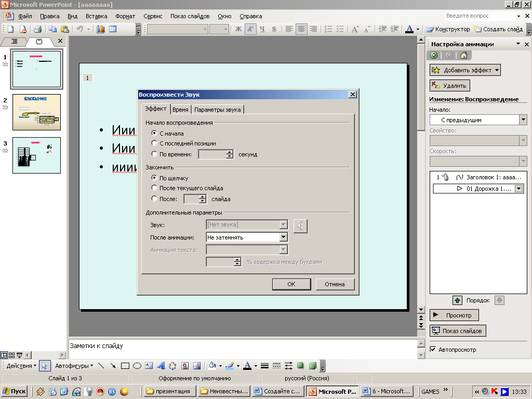
Task: Open dropdown arrow of '01 Дорожка 1' effect
Action: coord(519,189)
